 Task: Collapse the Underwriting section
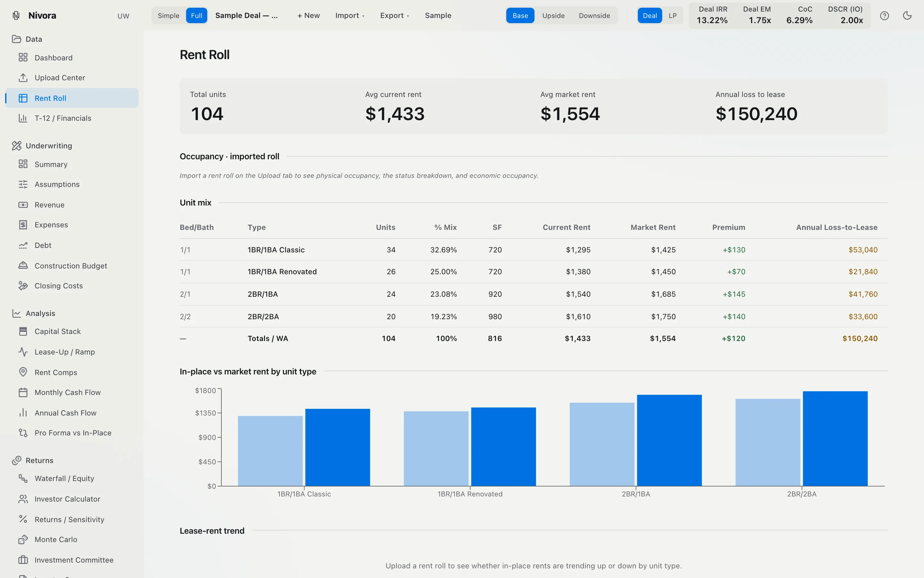pos(42,146)
